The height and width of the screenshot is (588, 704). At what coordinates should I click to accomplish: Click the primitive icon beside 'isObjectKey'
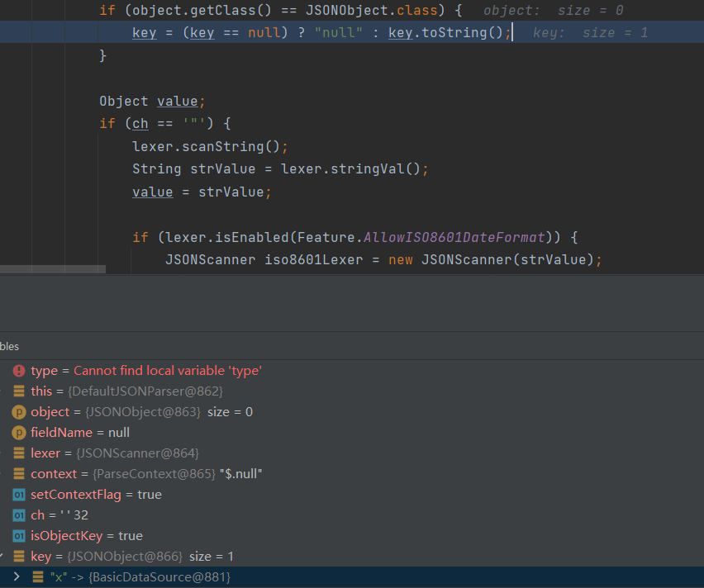(19, 536)
